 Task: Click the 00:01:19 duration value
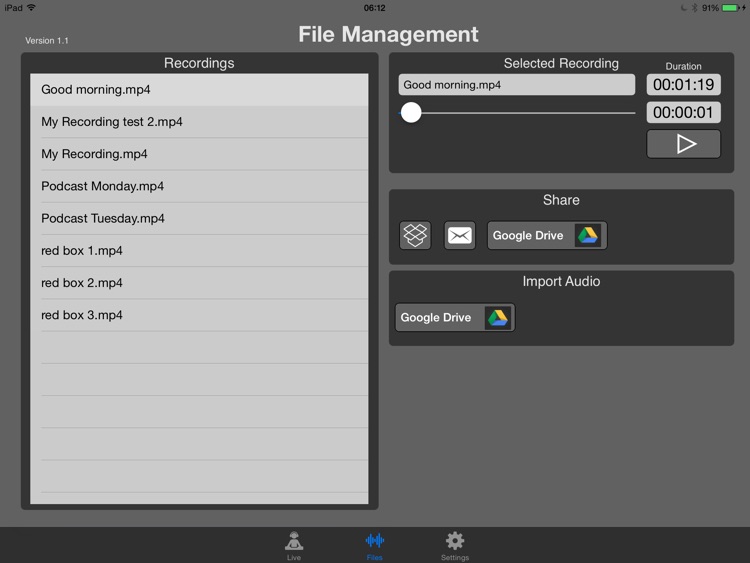[x=684, y=85]
